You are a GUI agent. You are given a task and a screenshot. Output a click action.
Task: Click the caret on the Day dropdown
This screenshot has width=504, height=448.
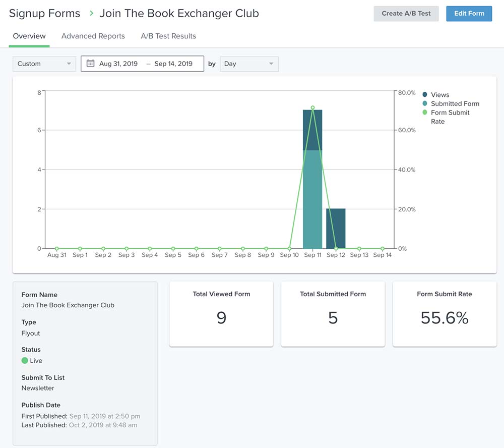[271, 64]
